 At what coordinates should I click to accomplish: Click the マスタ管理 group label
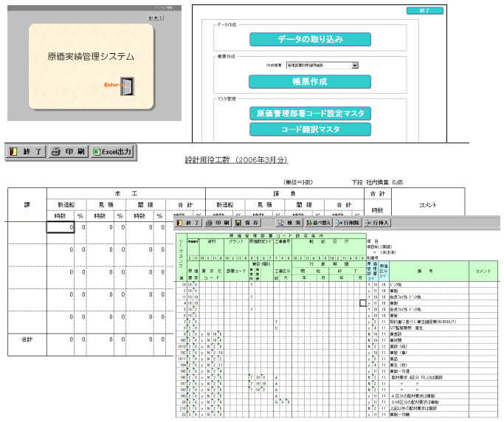[227, 99]
